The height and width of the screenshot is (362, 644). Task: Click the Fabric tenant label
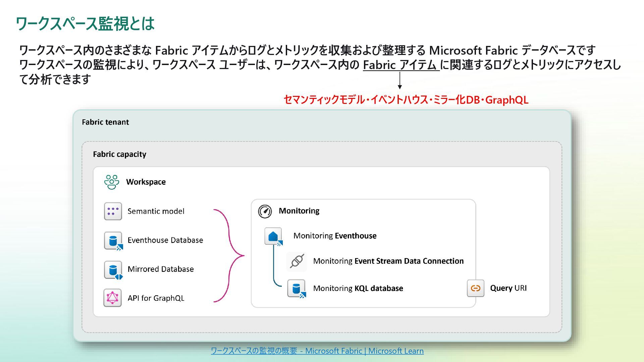[105, 122]
